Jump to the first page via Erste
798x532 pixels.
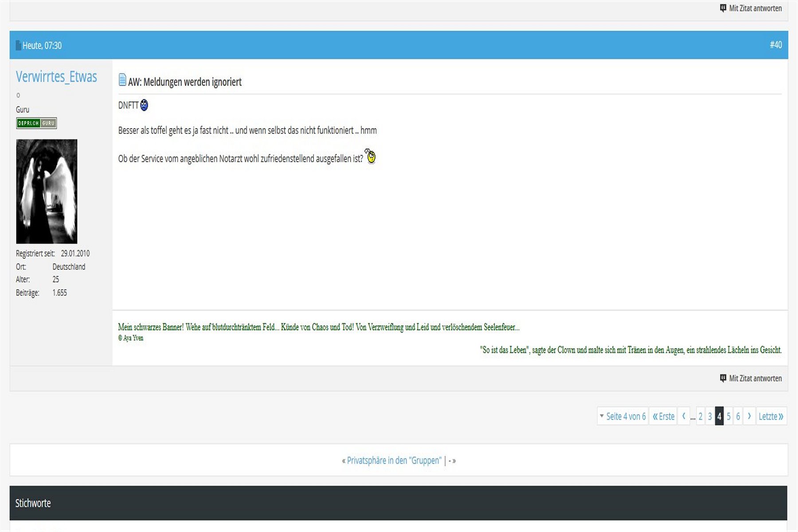coord(663,416)
